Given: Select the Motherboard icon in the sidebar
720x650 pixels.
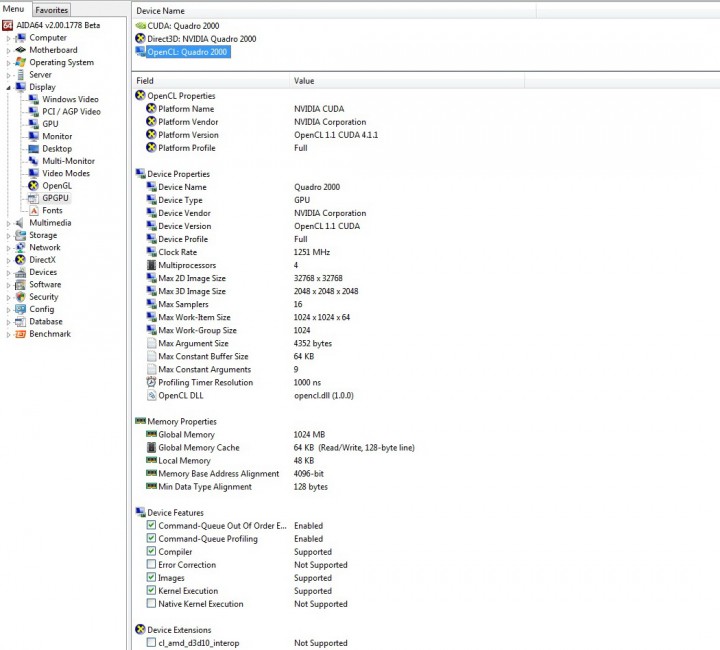Looking at the screenshot, I should 21,50.
